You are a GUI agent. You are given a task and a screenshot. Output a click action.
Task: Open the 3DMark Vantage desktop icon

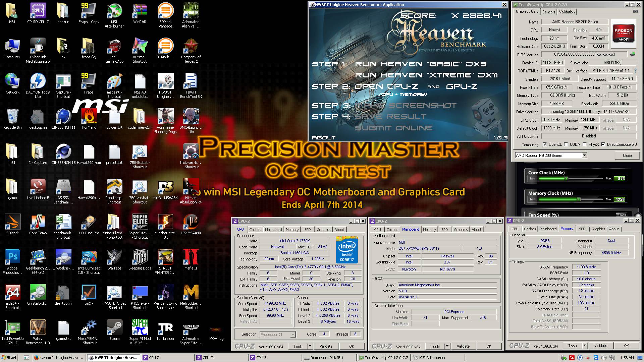click(165, 15)
